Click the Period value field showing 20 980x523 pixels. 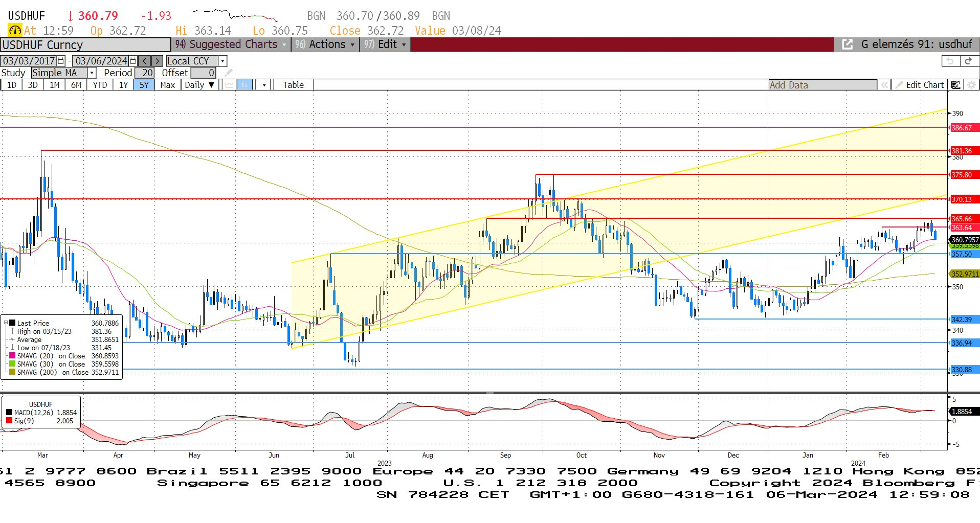[145, 73]
